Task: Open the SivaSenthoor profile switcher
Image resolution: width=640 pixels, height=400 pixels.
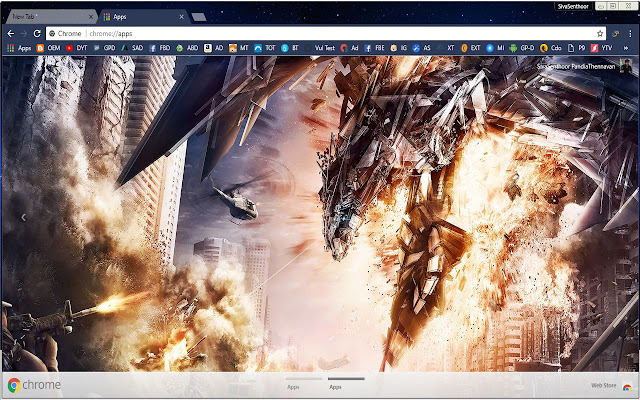Action: 573,7
